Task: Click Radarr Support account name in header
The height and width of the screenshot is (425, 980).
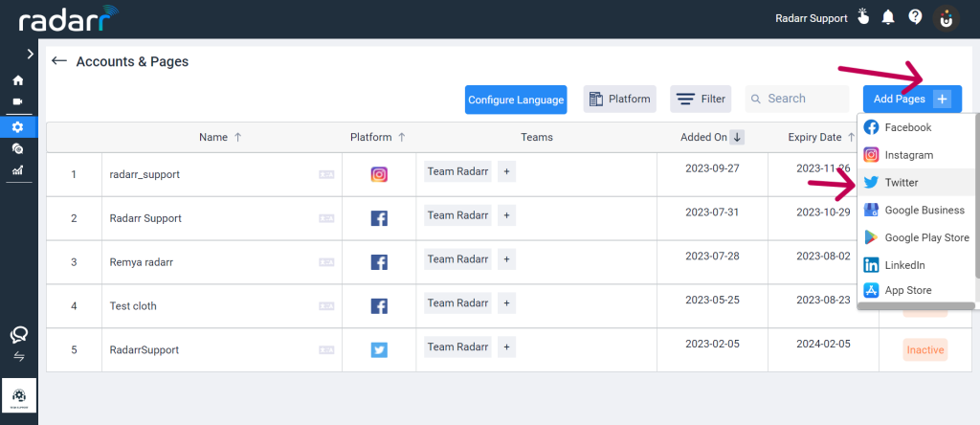Action: point(812,18)
